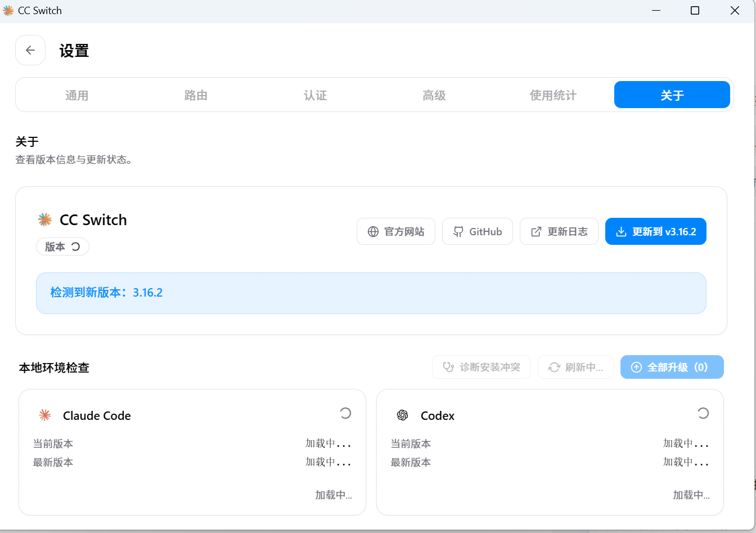Click 更新到 v3.16.2 button

coord(656,231)
